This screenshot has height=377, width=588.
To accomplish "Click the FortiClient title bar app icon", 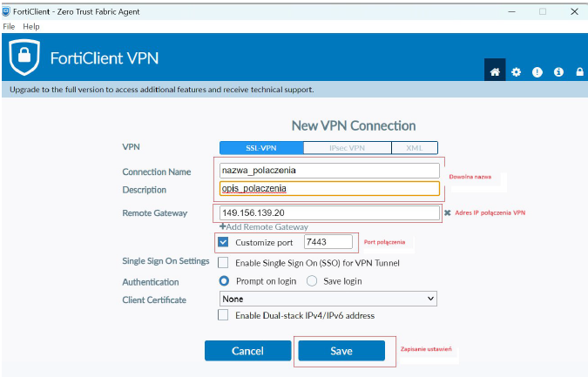I will (8, 11).
